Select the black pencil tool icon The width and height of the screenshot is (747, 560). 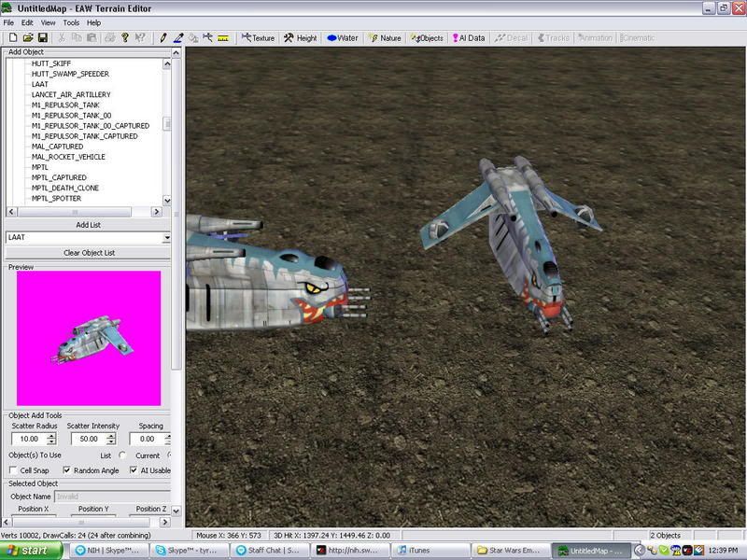coord(163,38)
